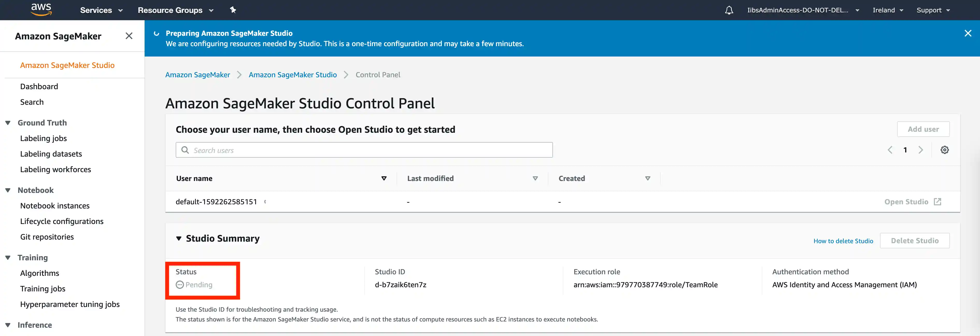Go to next page arrow in pagination

[x=921, y=150]
